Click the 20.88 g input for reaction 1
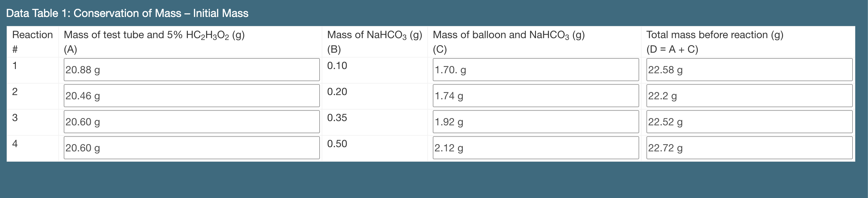 pos(192,70)
